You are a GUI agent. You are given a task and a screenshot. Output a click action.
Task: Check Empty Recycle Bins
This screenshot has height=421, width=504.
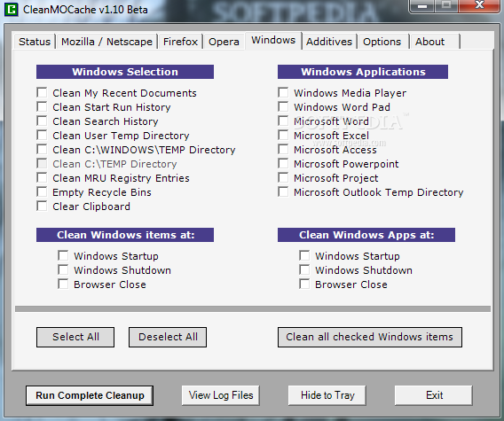click(x=42, y=191)
